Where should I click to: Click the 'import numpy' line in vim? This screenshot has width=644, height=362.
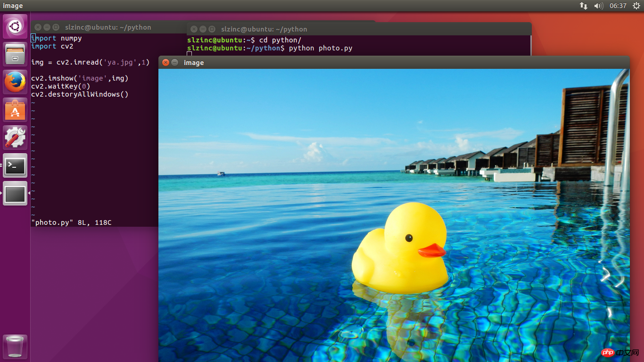pyautogui.click(x=57, y=38)
